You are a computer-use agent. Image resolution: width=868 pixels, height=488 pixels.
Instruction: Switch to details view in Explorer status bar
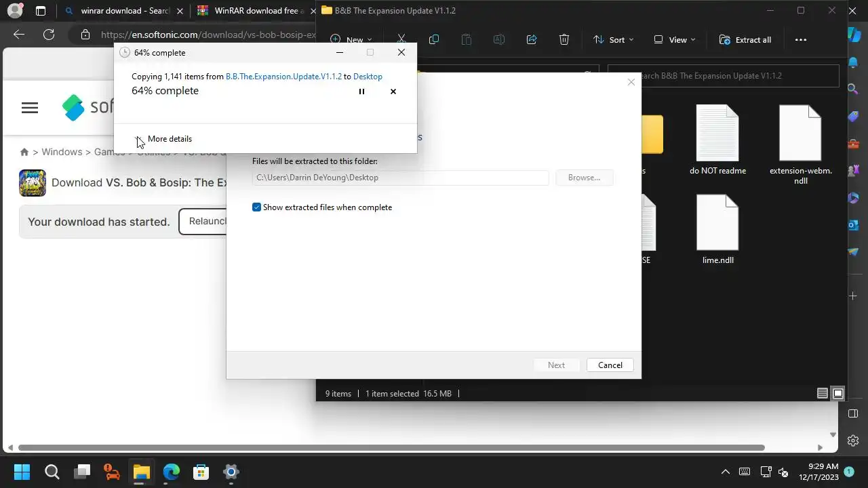822,394
